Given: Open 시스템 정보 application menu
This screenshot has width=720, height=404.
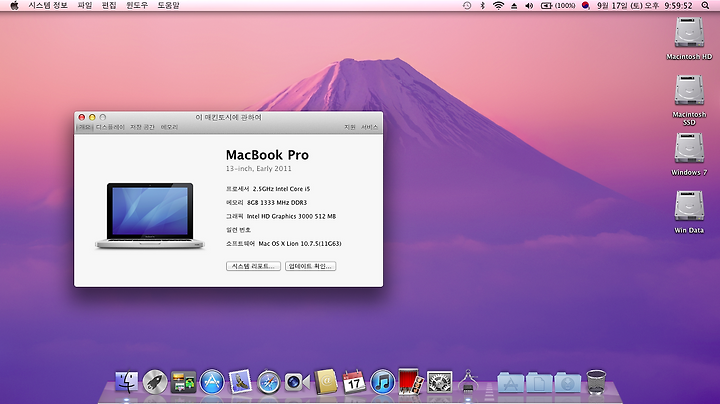Looking at the screenshot, I should [x=48, y=6].
